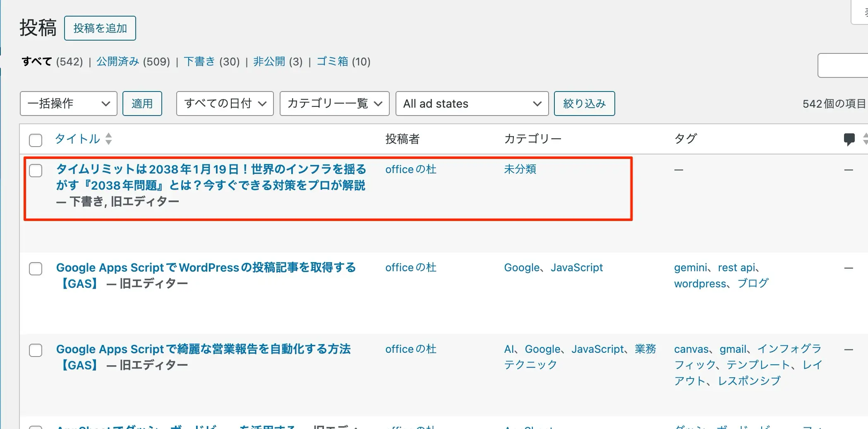Open JavaScript category in WordPress投稿記事 row
Screen dimensions: 868x429
(x=577, y=268)
